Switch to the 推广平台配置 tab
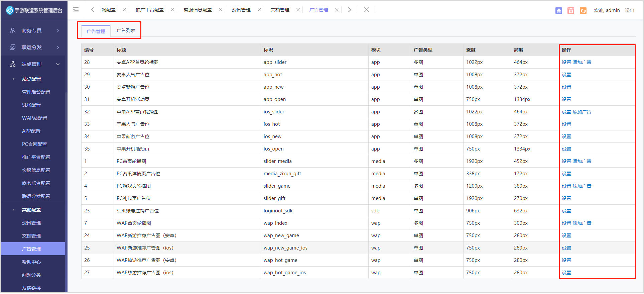Viewport: 644px width, 294px height. pyautogui.click(x=150, y=10)
